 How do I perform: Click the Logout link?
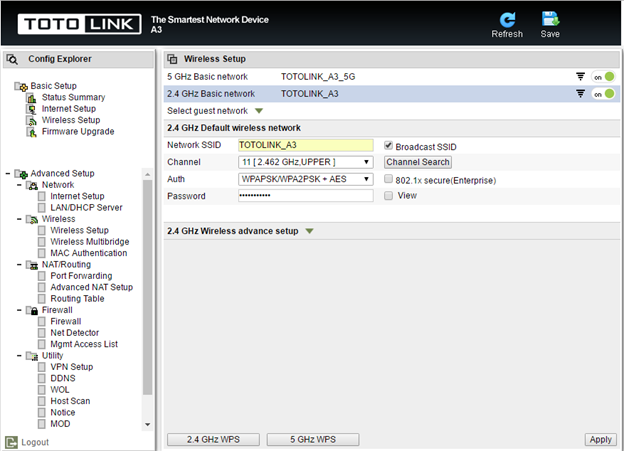(35, 443)
